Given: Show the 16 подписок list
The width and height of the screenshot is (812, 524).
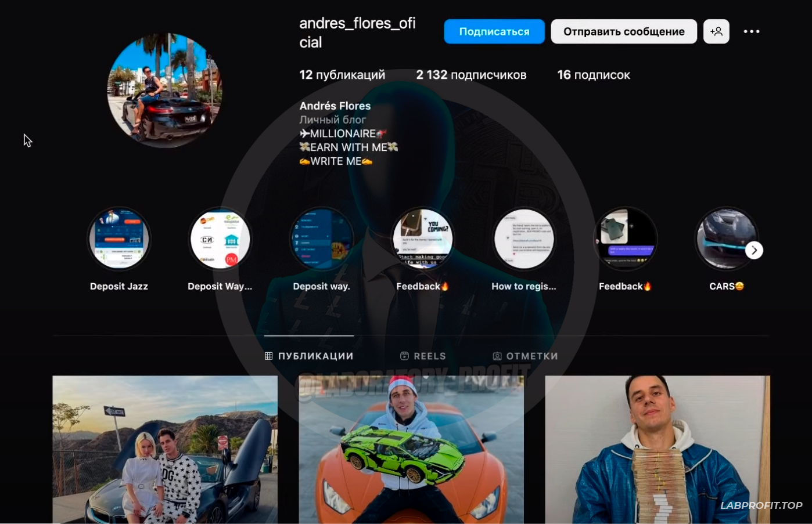Looking at the screenshot, I should tap(593, 75).
